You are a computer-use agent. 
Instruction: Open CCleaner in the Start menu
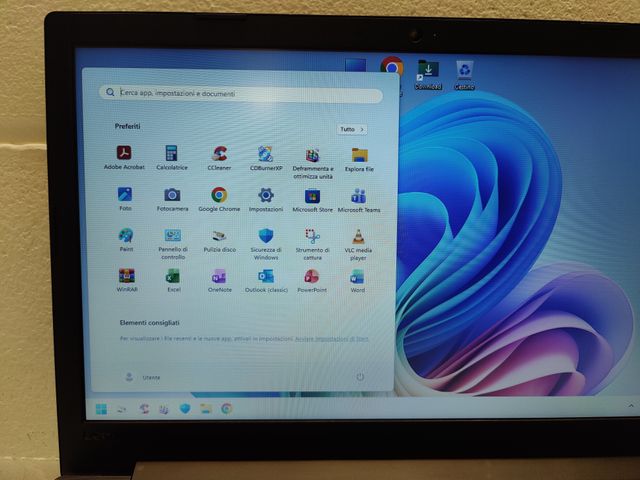point(219,158)
